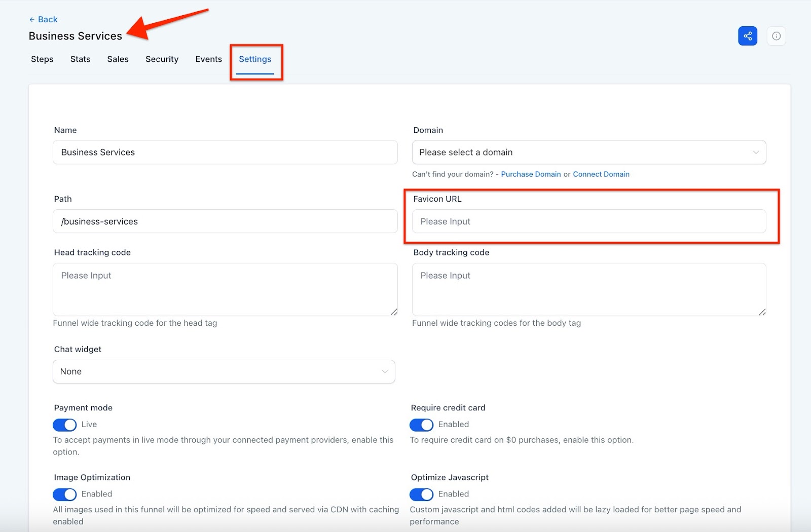Click into the Path input field
Screen dimensions: 811x532
coord(225,221)
